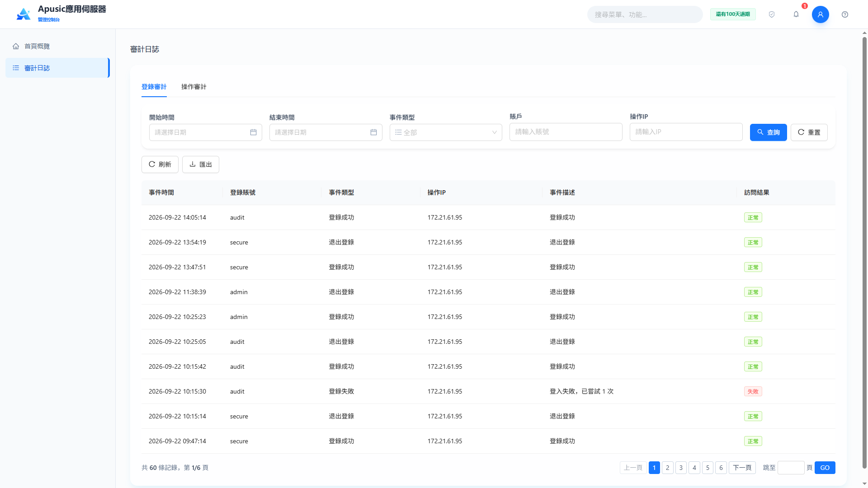Click the Apusic logo icon
The width and height of the screenshot is (868, 488).
(x=24, y=14)
